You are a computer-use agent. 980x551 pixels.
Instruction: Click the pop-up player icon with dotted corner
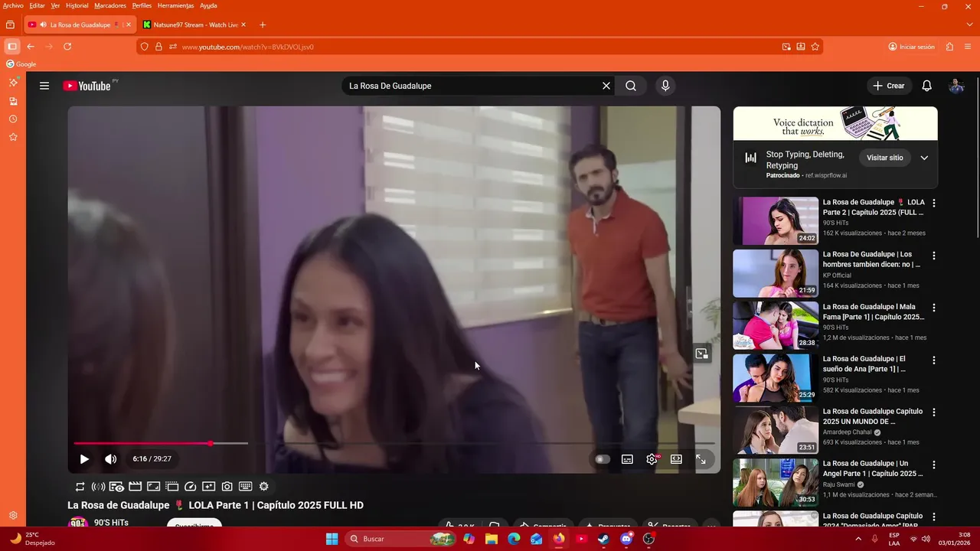pyautogui.click(x=171, y=487)
